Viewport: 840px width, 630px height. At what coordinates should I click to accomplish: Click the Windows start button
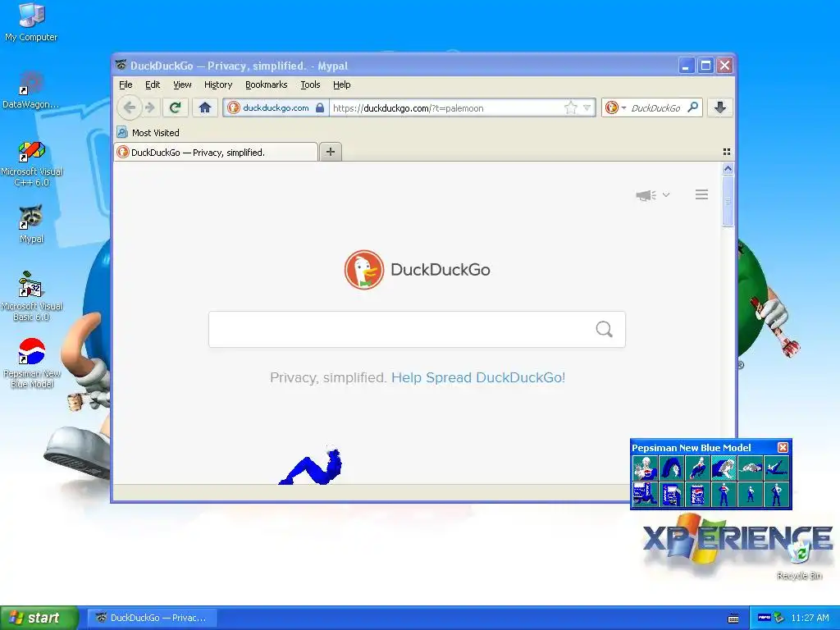pyautogui.click(x=39, y=618)
